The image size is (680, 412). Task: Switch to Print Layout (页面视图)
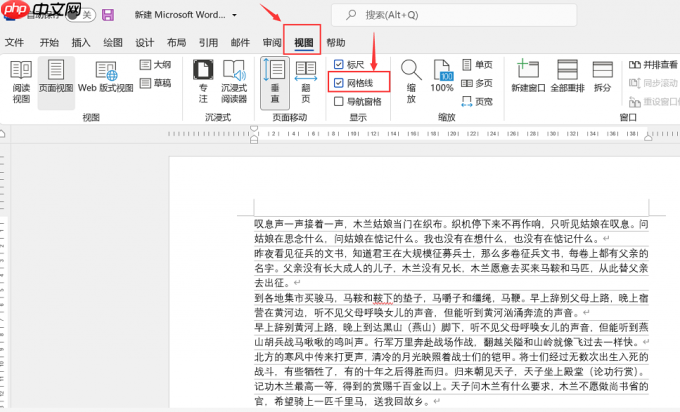click(x=56, y=82)
